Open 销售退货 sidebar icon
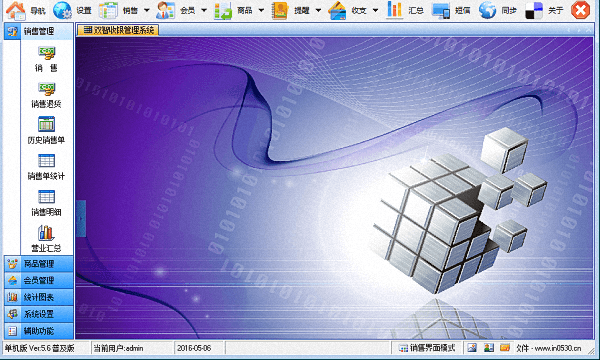The height and width of the screenshot is (360, 600). 46,89
